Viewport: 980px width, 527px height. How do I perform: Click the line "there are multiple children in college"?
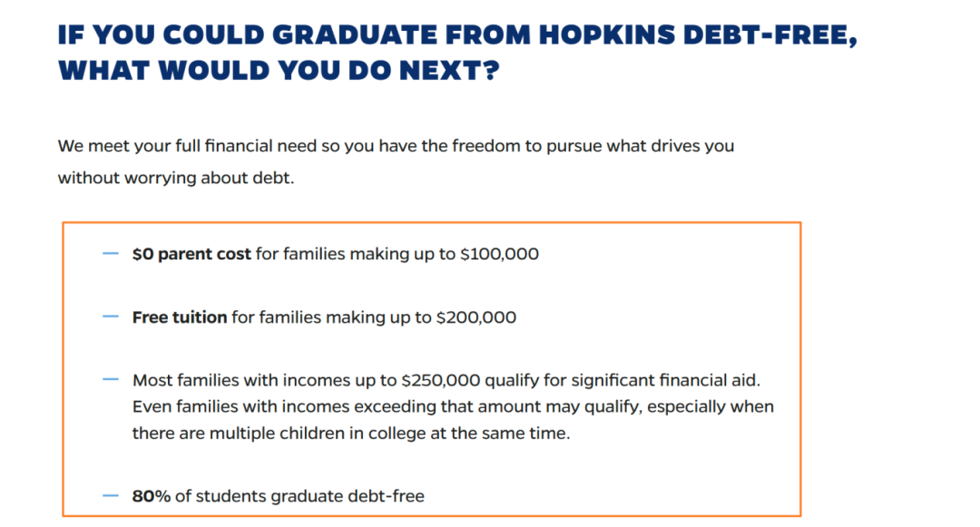tap(350, 433)
